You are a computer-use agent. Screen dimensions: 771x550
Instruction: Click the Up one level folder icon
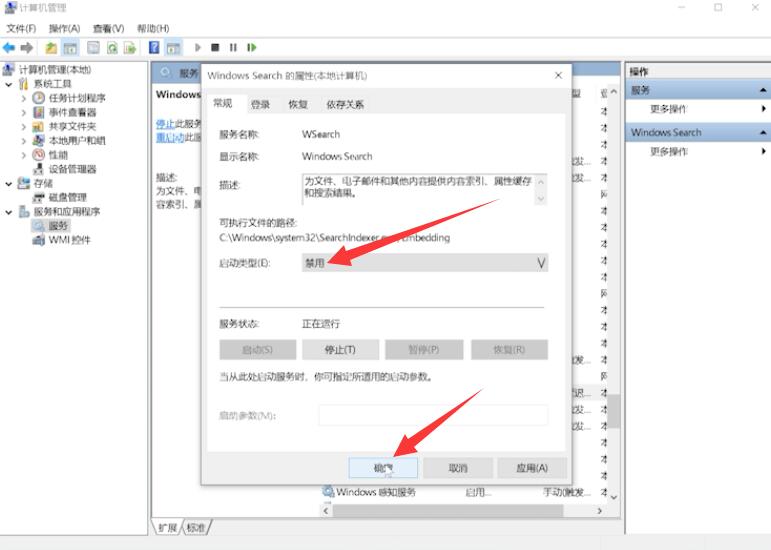pos(51,48)
